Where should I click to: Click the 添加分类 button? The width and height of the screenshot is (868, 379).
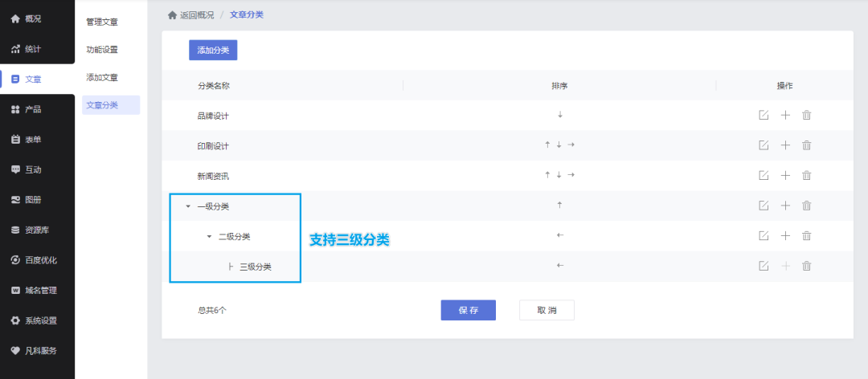213,50
